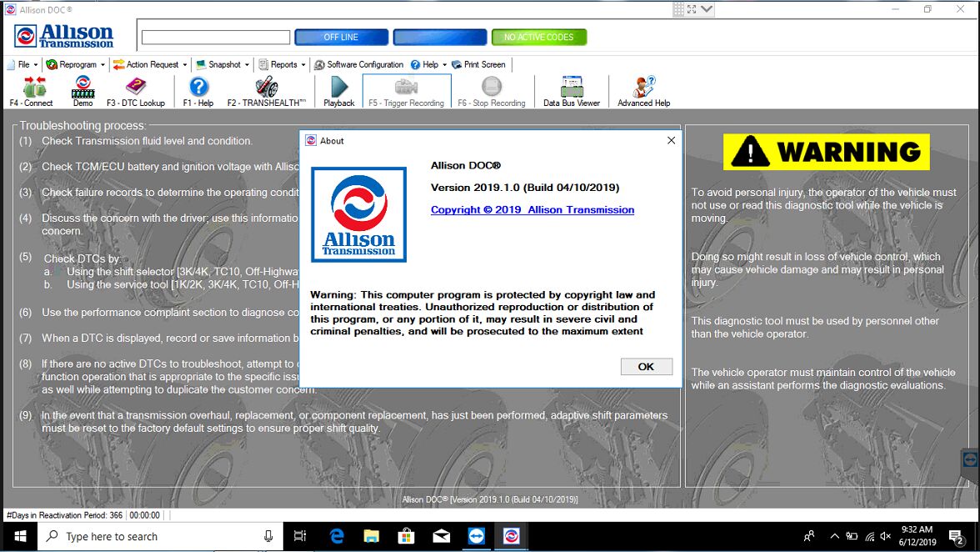Click the empty text field in the header

pos(216,38)
